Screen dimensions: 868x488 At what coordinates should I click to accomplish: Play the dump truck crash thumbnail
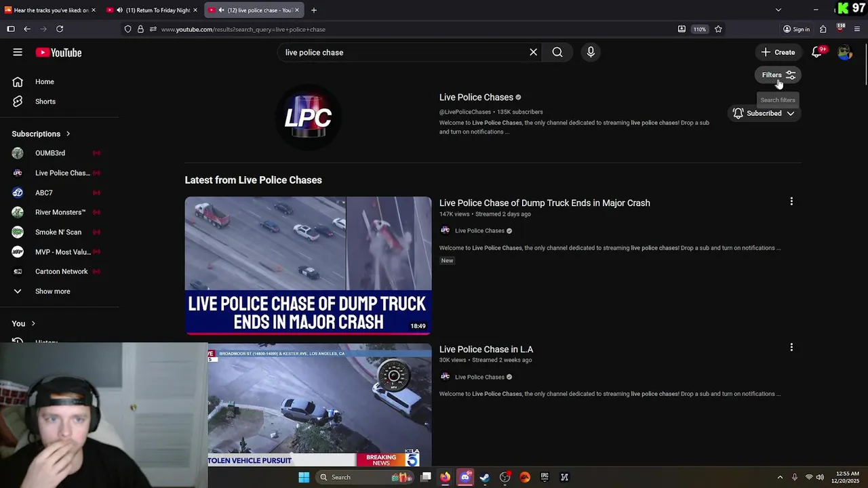click(x=308, y=266)
